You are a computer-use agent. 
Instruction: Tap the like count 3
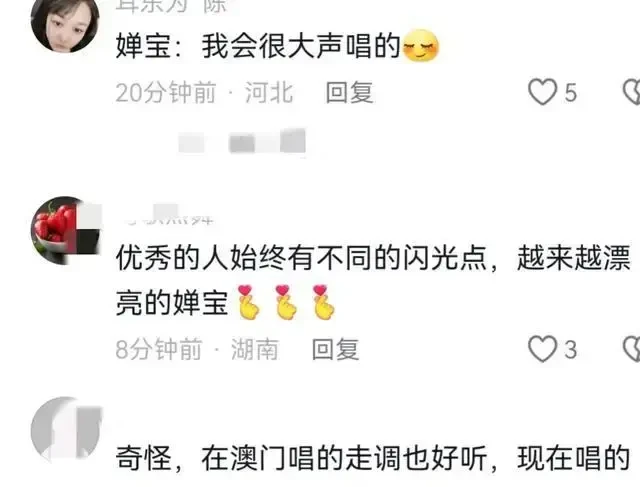click(x=571, y=350)
